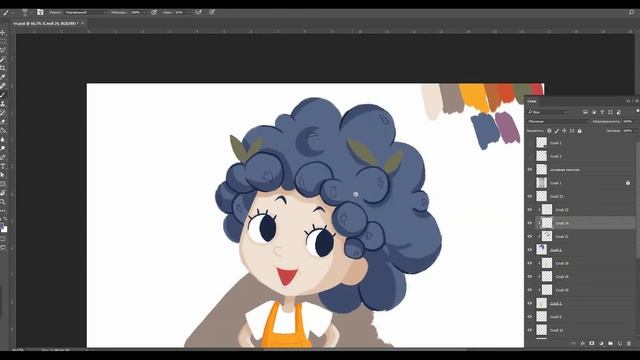Screen dimensions: 640x360
Task: Filter layers by pixel layers icon
Action: (x=585, y=112)
